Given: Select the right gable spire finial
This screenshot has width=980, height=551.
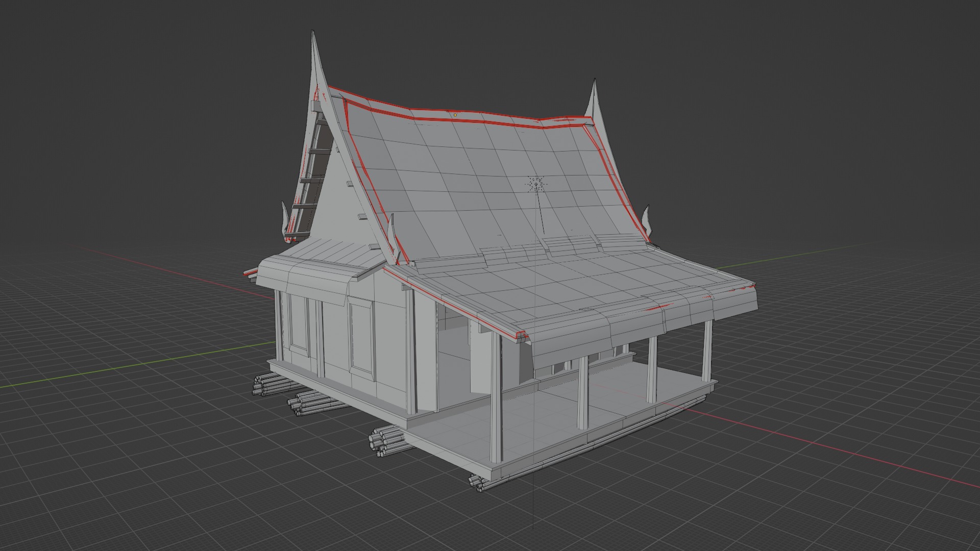Looking at the screenshot, I should point(594,104).
